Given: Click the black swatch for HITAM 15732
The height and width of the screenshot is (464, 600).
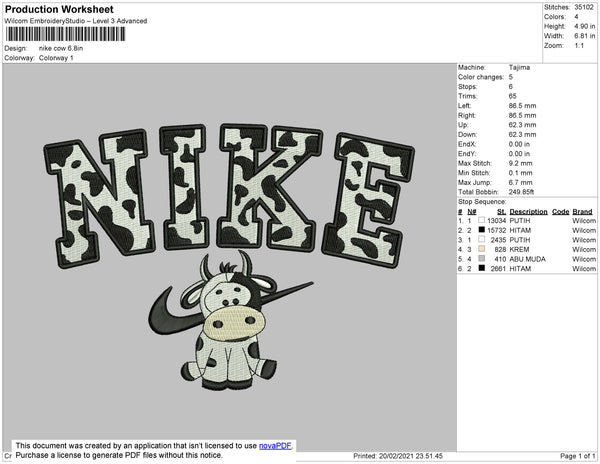Looking at the screenshot, I should click(481, 230).
